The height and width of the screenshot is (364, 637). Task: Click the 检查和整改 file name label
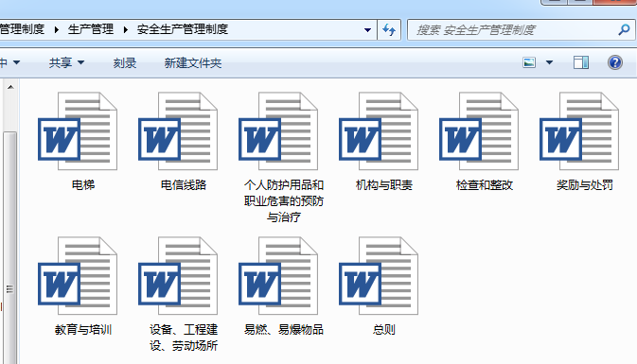pyautogui.click(x=485, y=185)
